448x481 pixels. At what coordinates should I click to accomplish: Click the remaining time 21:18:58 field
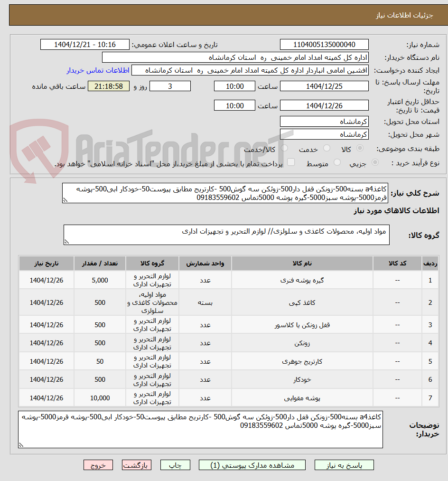click(x=109, y=86)
